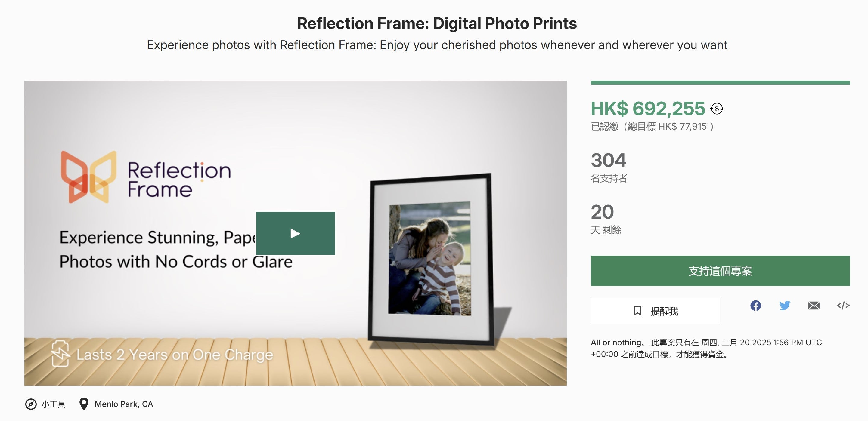Screen dimensions: 868x421
Task: Open the All or nothing link
Action: [619, 343]
